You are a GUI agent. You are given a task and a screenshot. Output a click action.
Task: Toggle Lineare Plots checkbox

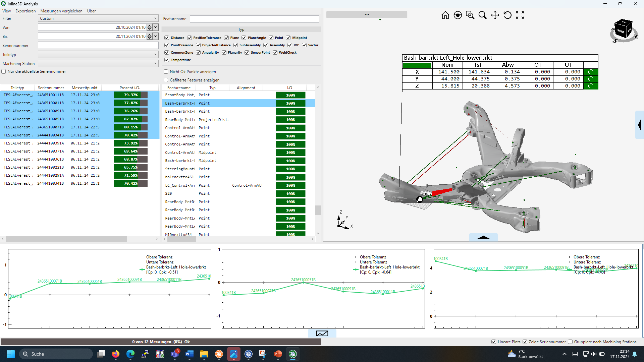tap(494, 342)
